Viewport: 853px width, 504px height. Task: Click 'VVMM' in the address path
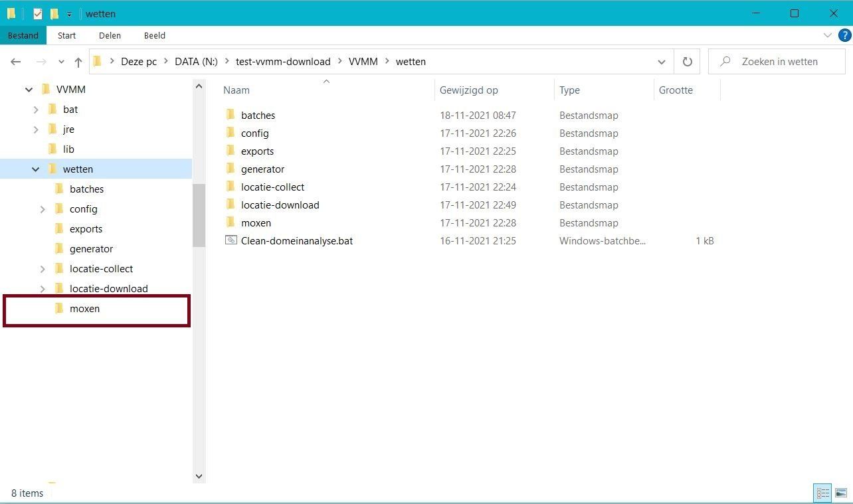[x=363, y=61]
